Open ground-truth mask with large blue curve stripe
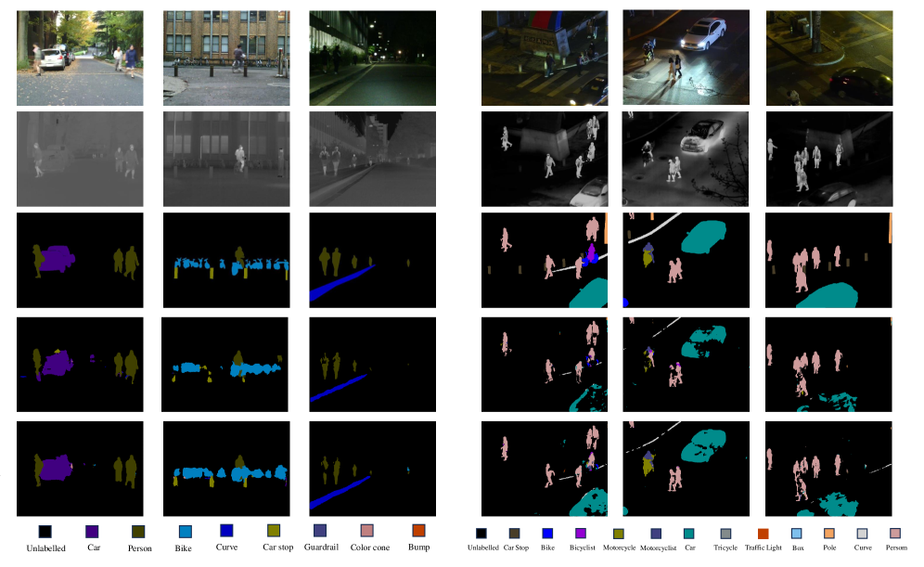The image size is (924, 567). [372, 260]
